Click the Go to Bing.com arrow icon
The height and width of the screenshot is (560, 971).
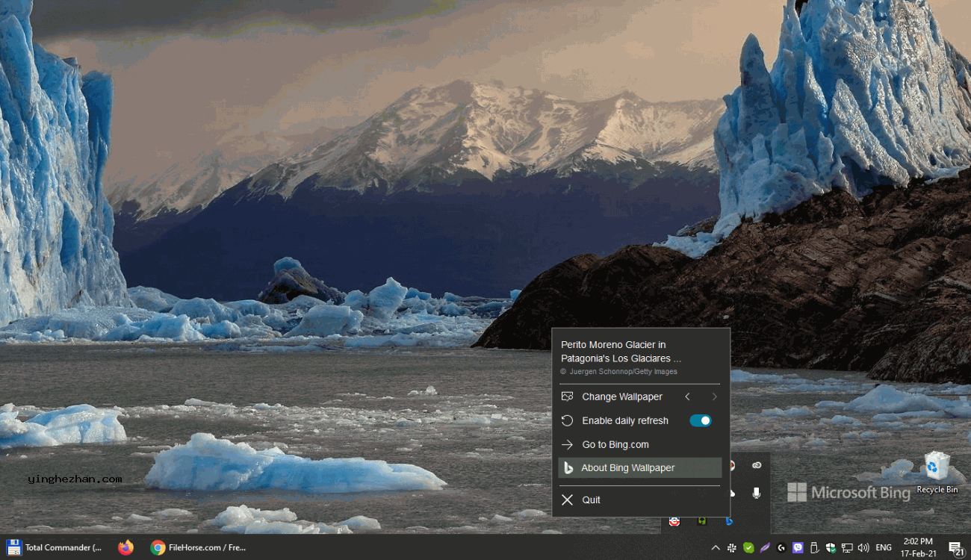pyautogui.click(x=568, y=444)
